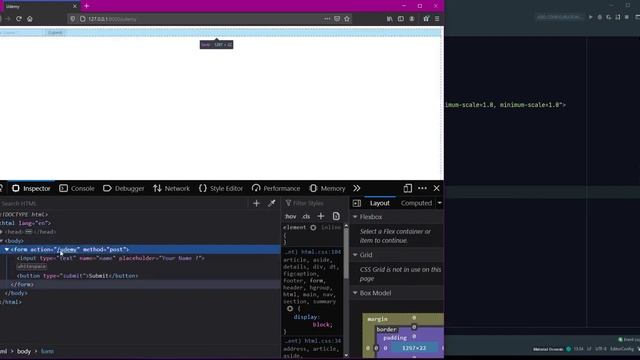This screenshot has height=360, width=640.
Task: Expand the head element node
Action: click(1, 232)
